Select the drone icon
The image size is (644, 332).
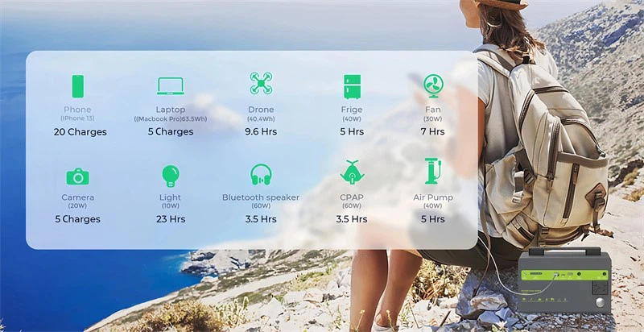260,84
